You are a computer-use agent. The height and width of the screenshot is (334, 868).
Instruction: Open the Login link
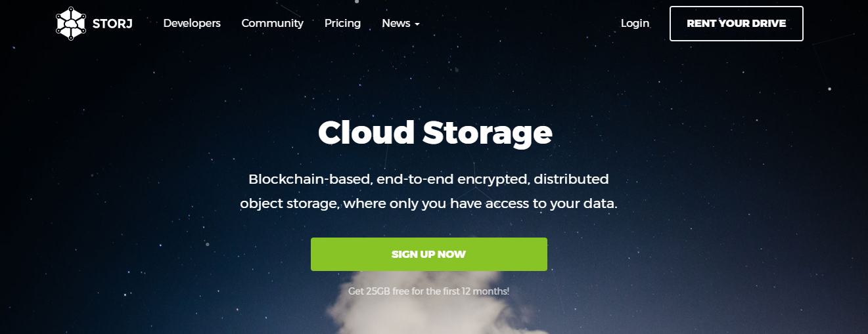click(x=635, y=23)
